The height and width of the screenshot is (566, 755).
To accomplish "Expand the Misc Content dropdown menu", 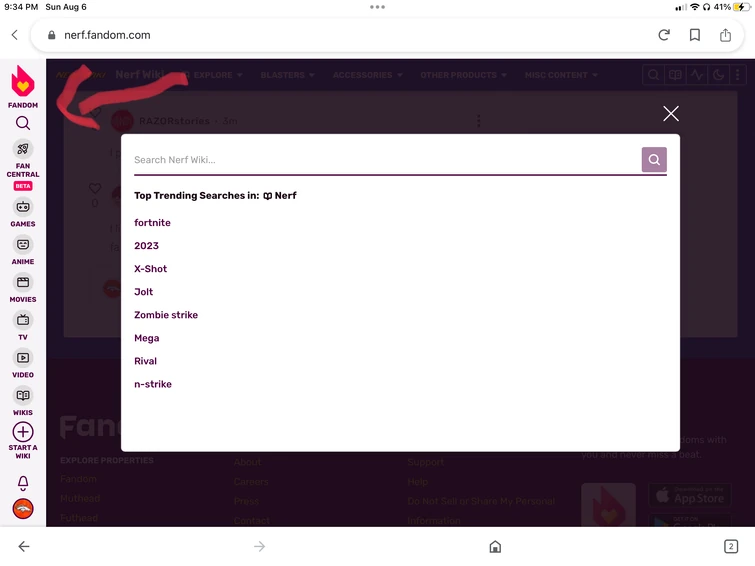I will click(x=561, y=75).
